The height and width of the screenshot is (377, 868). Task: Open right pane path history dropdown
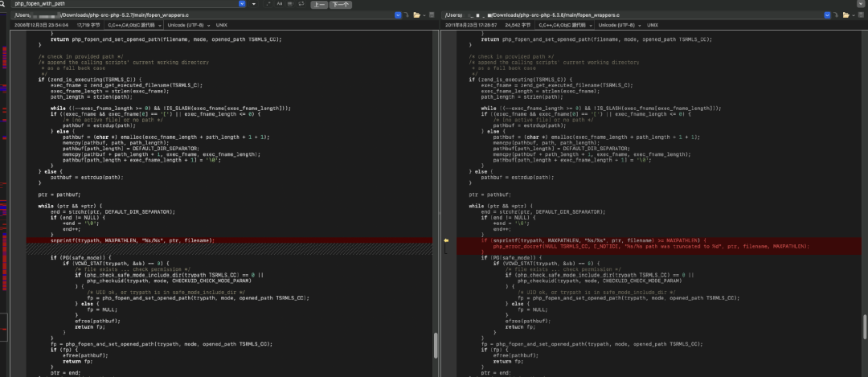[827, 15]
